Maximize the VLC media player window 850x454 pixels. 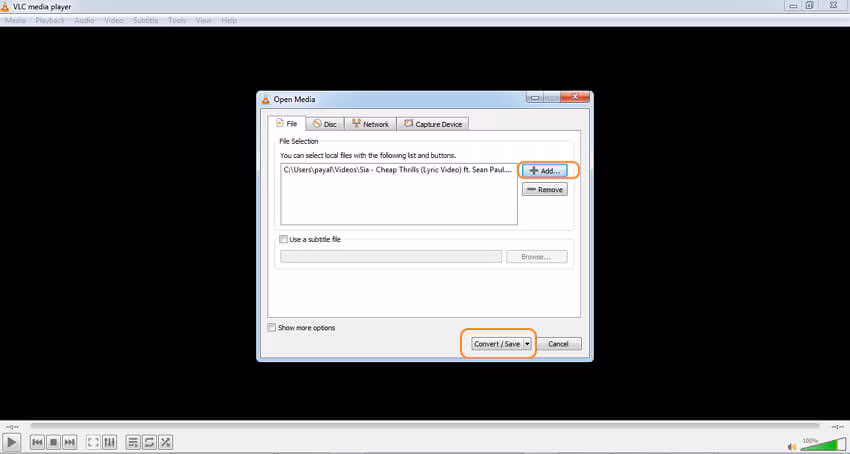tap(810, 5)
